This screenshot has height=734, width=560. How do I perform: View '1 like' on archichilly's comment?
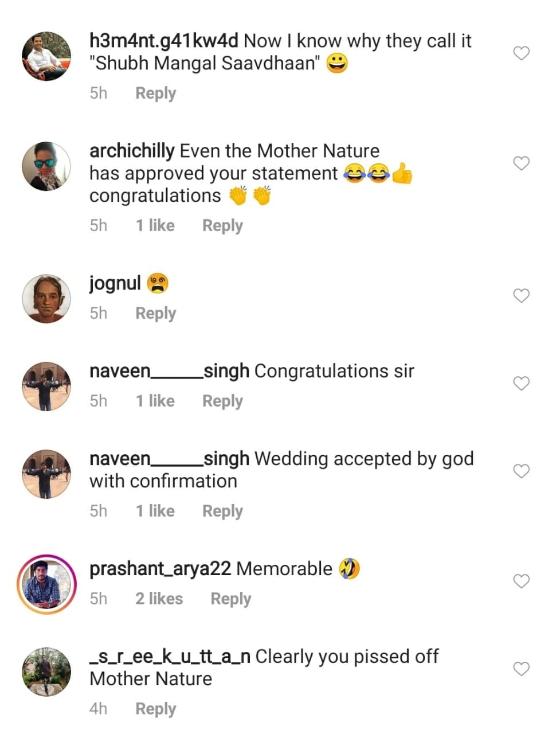tap(155, 225)
